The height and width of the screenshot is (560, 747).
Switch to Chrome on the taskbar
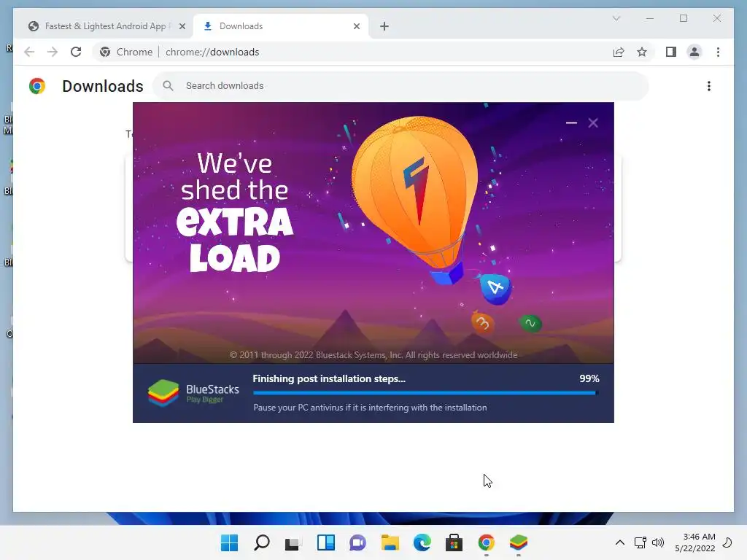487,542
